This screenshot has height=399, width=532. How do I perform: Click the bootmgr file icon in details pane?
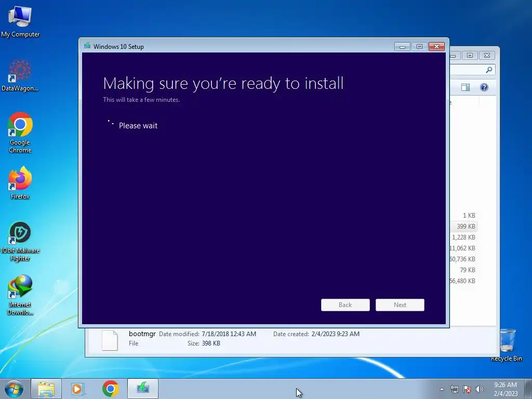[110, 340]
